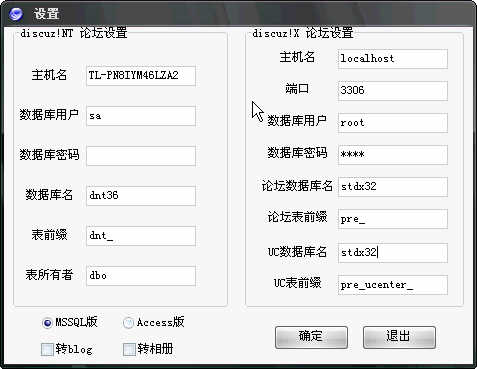This screenshot has width=477, height=369.
Task: Click the 论坛表前缀 field containing pre_
Action: (393, 219)
